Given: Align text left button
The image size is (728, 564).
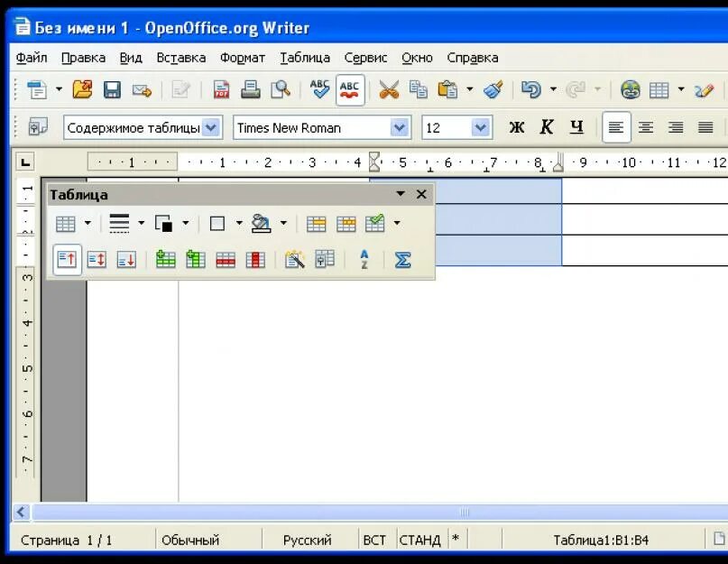Looking at the screenshot, I should (x=616, y=127).
